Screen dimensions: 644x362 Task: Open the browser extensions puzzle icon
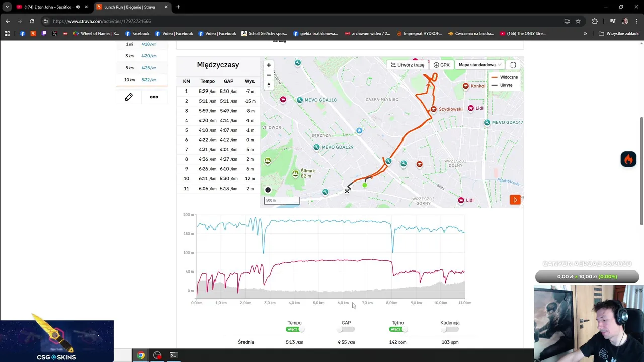click(595, 21)
